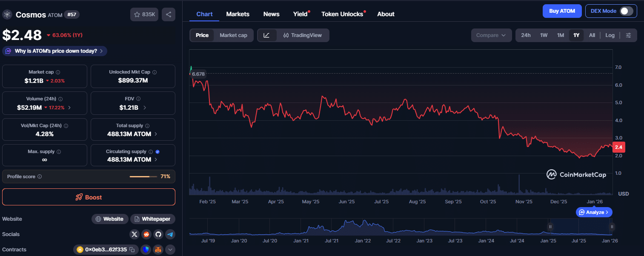Open the chart settings icon next to Log
The width and height of the screenshot is (644, 256).
point(629,35)
